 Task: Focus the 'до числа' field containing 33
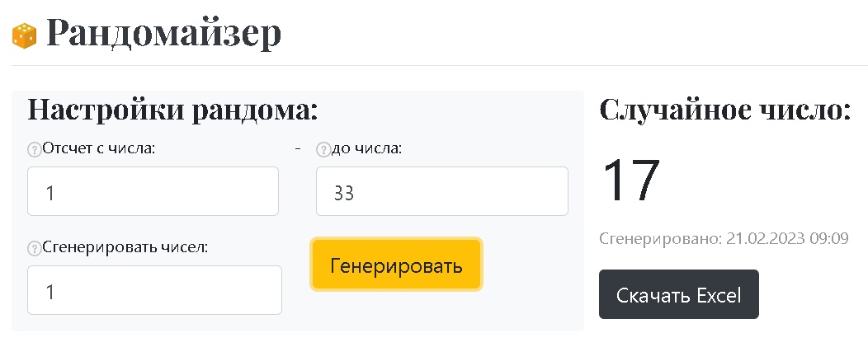[441, 192]
